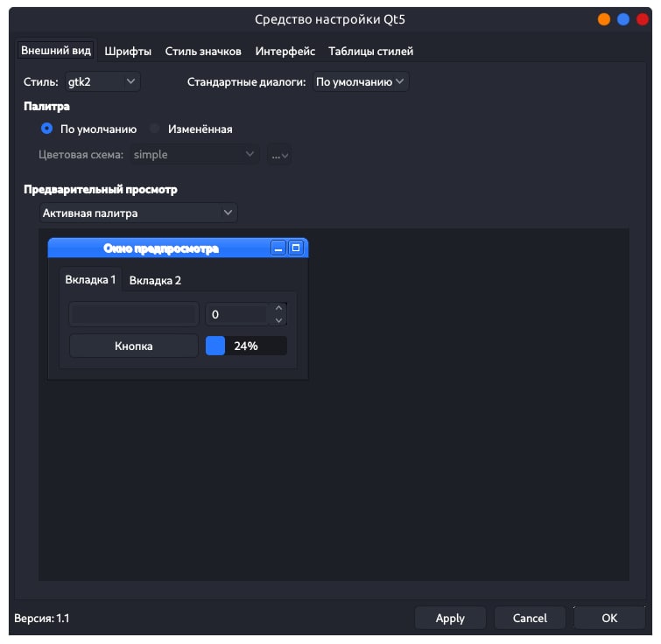Click the Apply button
The height and width of the screenshot is (644, 661).
pos(450,618)
